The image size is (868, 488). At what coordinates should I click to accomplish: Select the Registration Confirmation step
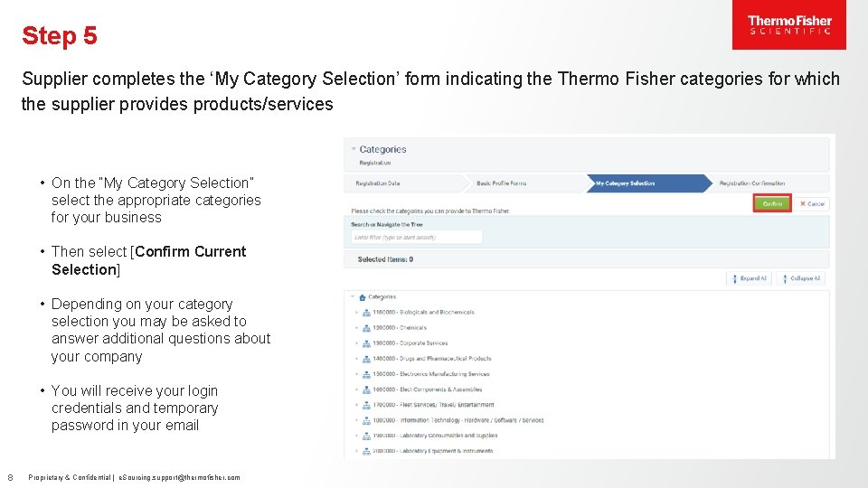(x=752, y=183)
